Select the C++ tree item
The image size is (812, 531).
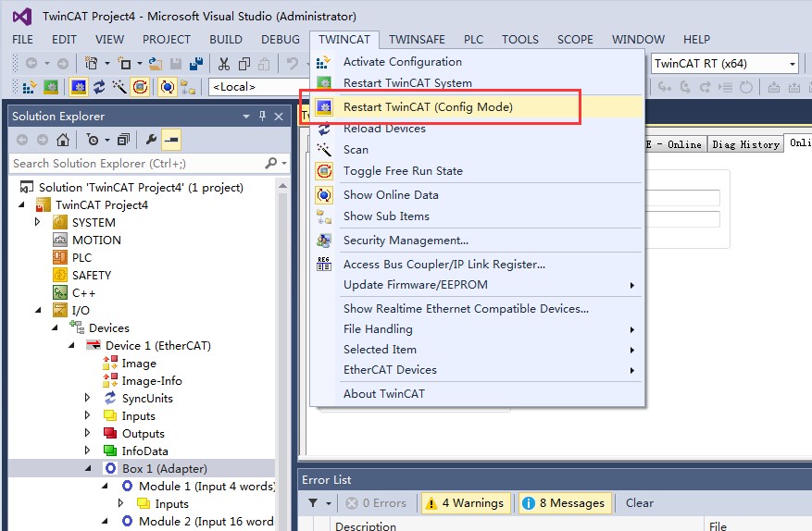[83, 293]
